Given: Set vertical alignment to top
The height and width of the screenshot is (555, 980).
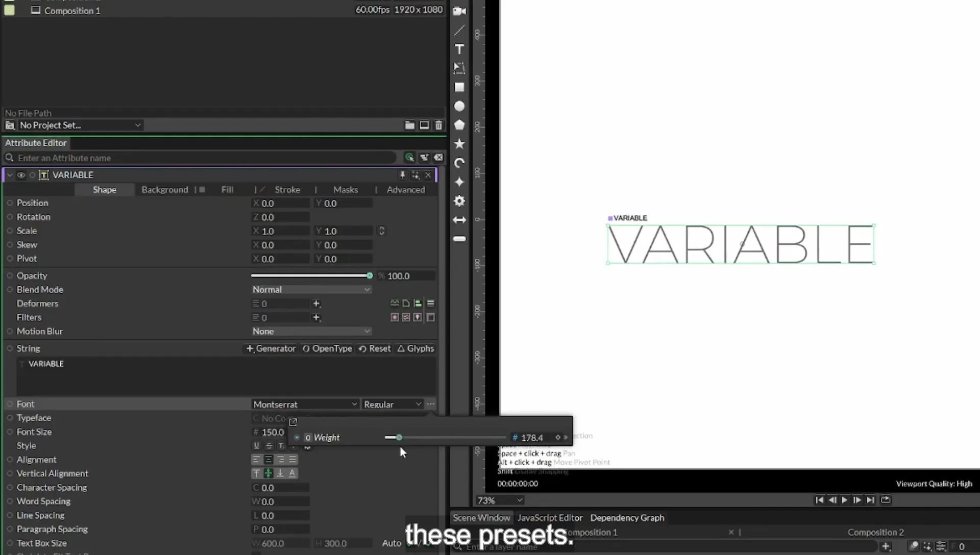Looking at the screenshot, I should 256,473.
